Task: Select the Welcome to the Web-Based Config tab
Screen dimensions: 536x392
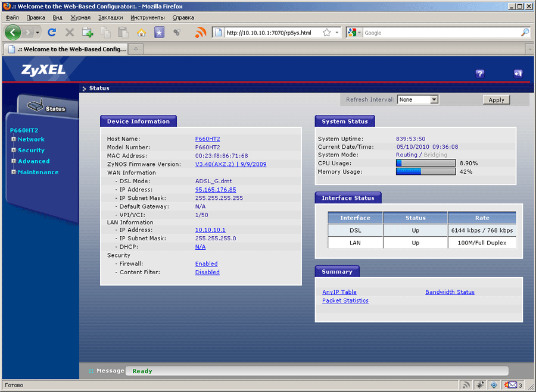Action: click(x=66, y=49)
